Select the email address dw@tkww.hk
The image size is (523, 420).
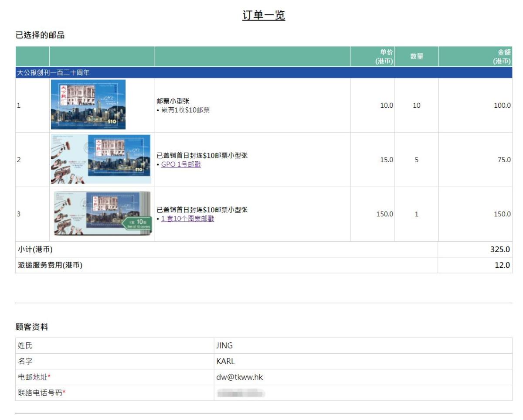click(x=239, y=377)
